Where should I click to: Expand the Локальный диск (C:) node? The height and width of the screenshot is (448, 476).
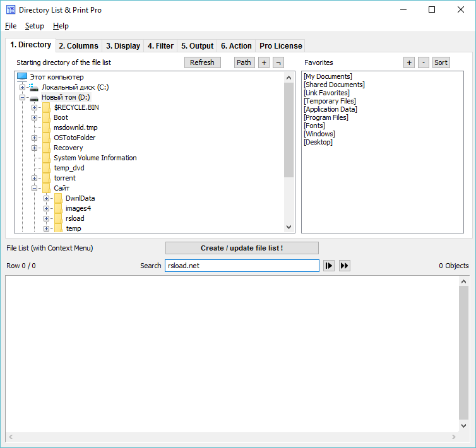(x=23, y=87)
